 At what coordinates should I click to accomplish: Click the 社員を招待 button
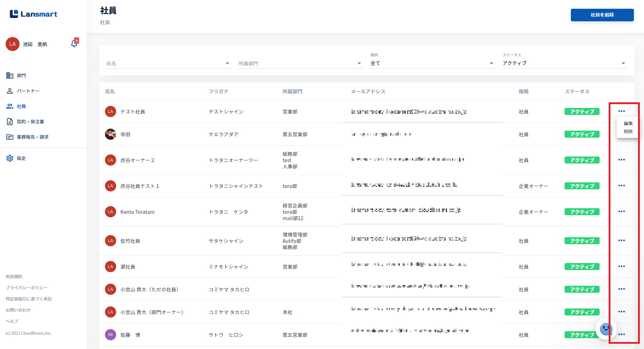coord(602,15)
